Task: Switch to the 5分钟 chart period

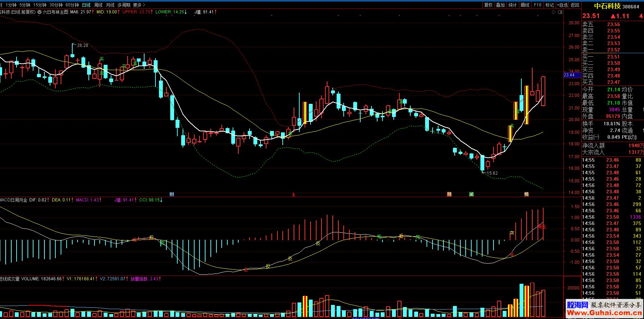Action: (25, 5)
